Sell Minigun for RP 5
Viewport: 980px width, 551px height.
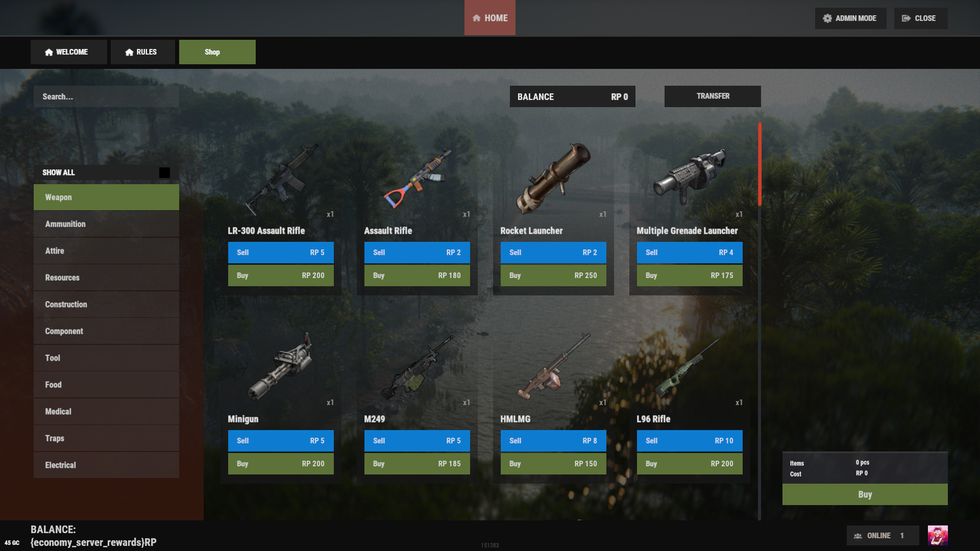(x=281, y=441)
